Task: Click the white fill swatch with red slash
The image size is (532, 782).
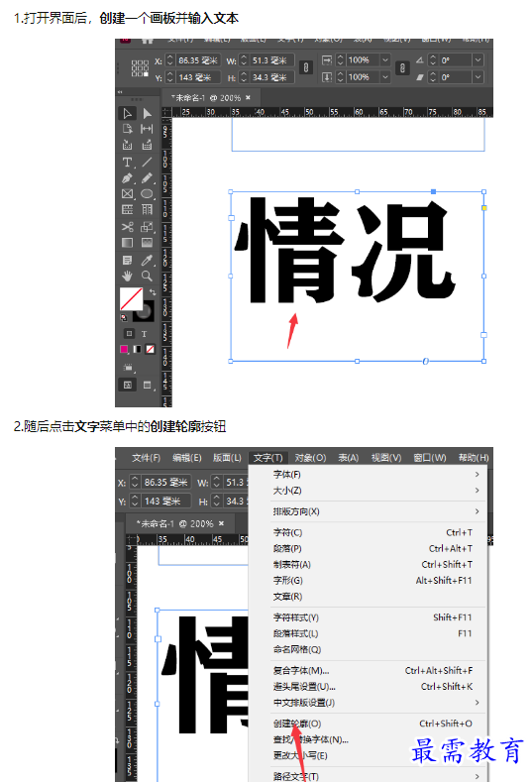Action: pyautogui.click(x=131, y=298)
